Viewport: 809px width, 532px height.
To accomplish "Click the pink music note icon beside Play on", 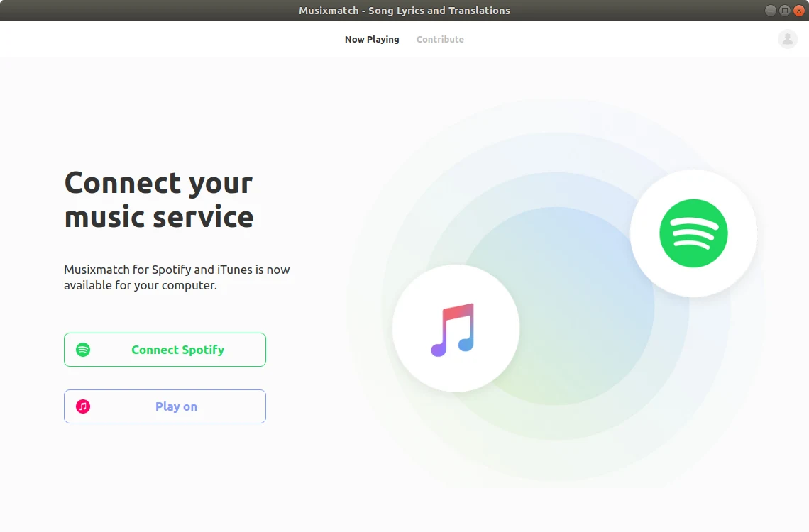I will 83,406.
